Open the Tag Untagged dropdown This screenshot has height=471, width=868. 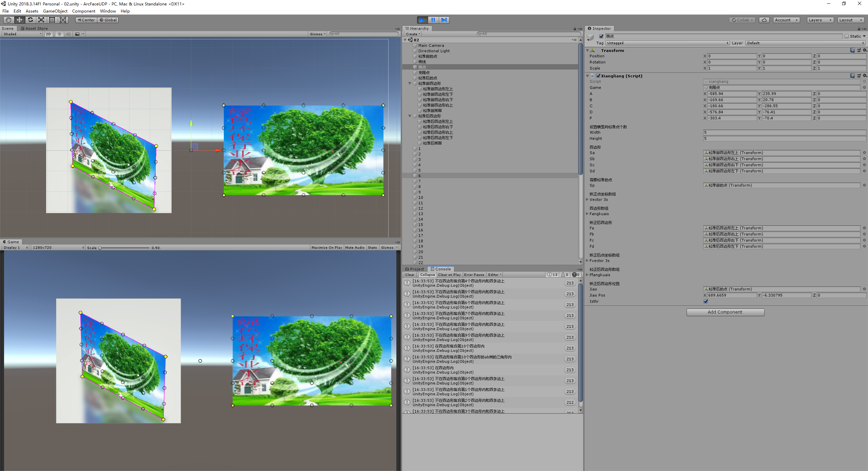coord(667,43)
